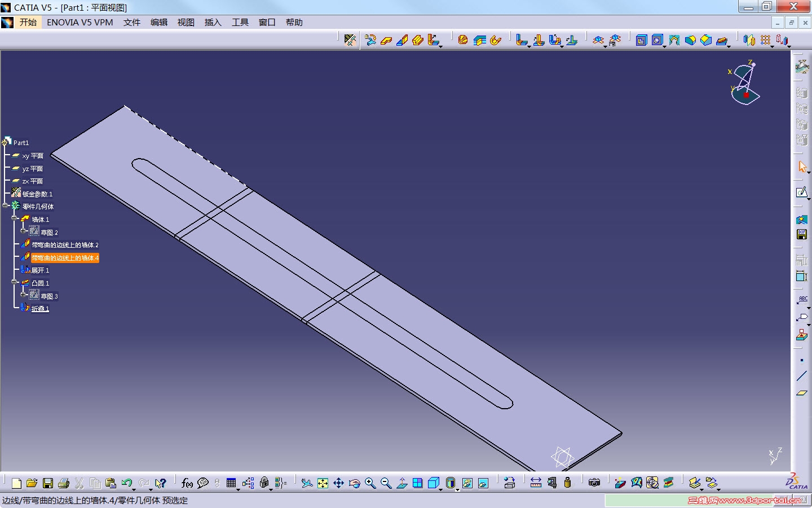Click the What's This help pointer icon
This screenshot has height=508, width=812.
pyautogui.click(x=161, y=483)
